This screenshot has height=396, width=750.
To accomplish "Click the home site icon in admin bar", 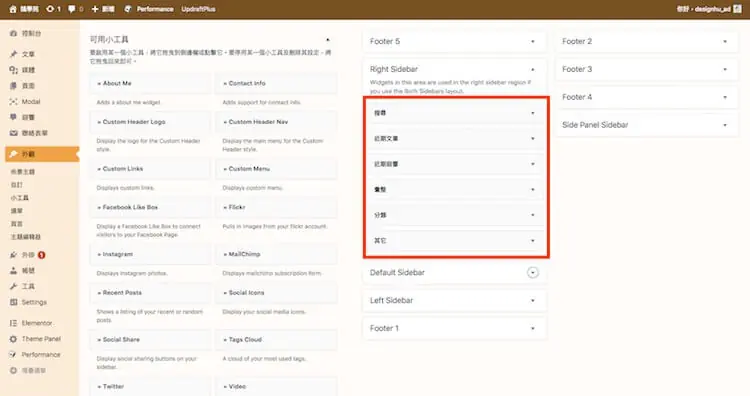I will pos(13,9).
